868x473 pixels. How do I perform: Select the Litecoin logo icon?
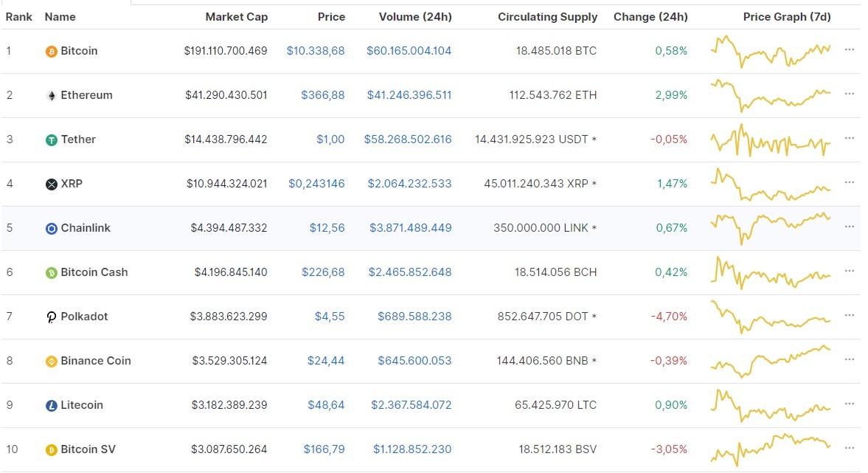click(50, 405)
